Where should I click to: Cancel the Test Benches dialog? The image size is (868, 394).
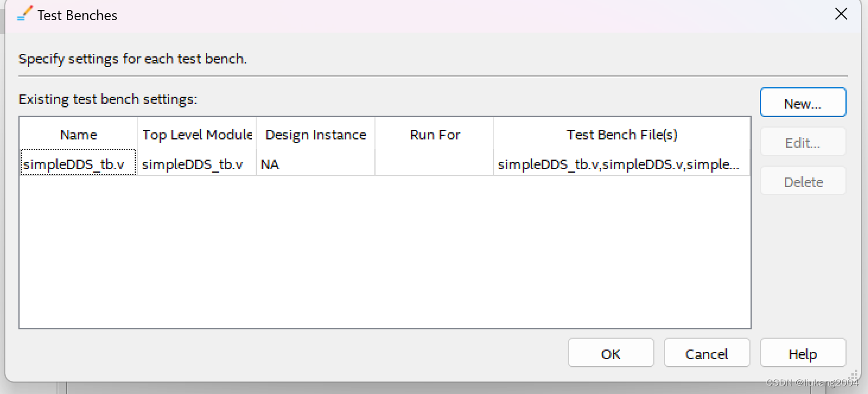coord(707,353)
